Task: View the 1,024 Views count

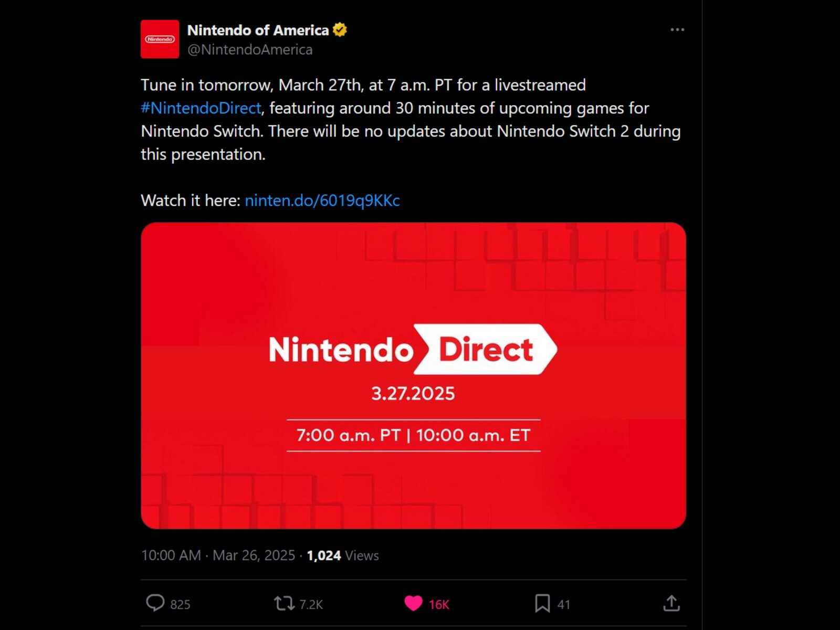Action: pyautogui.click(x=342, y=555)
